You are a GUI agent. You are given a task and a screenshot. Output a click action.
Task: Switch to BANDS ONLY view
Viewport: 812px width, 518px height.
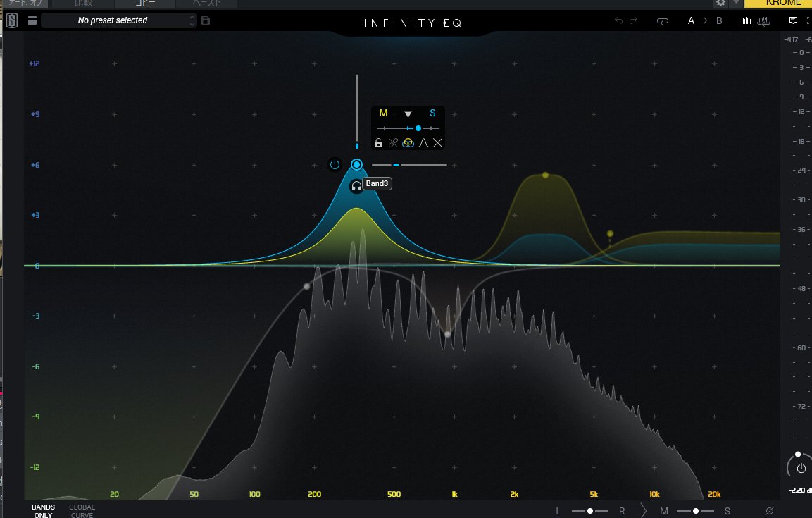pyautogui.click(x=43, y=511)
